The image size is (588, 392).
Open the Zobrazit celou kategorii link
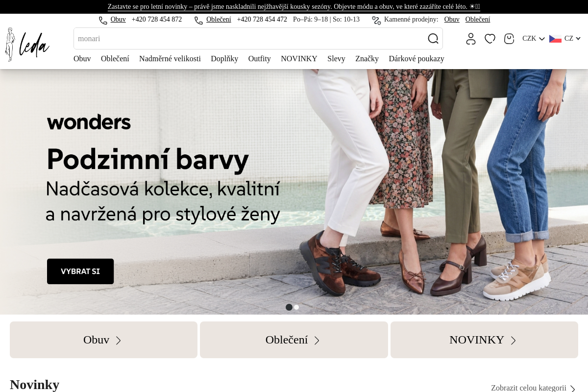click(534, 388)
